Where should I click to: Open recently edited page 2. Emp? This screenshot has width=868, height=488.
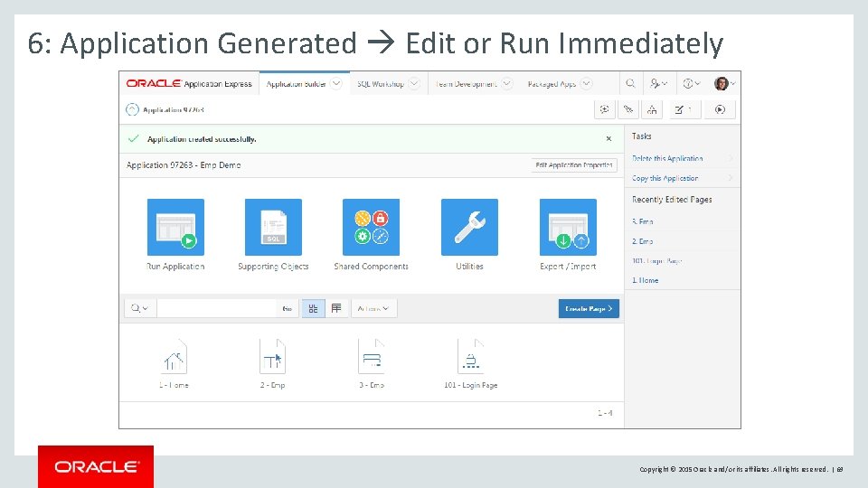click(x=643, y=241)
